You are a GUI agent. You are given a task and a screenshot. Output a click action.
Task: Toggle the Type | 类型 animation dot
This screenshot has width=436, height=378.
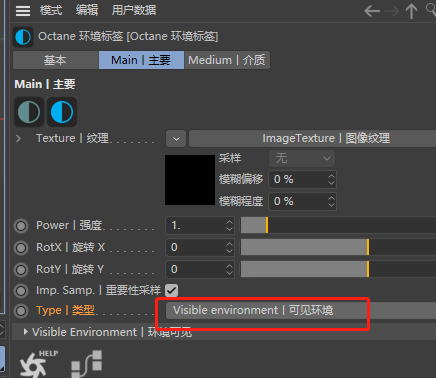(x=21, y=311)
